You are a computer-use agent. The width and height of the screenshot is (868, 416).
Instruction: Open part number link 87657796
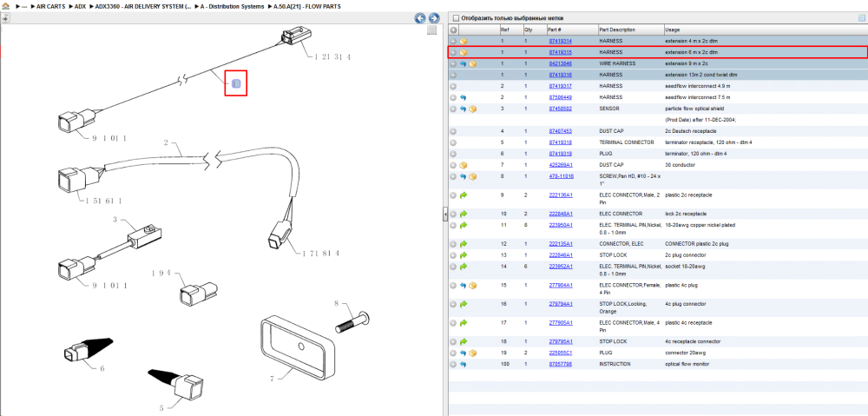(x=560, y=364)
